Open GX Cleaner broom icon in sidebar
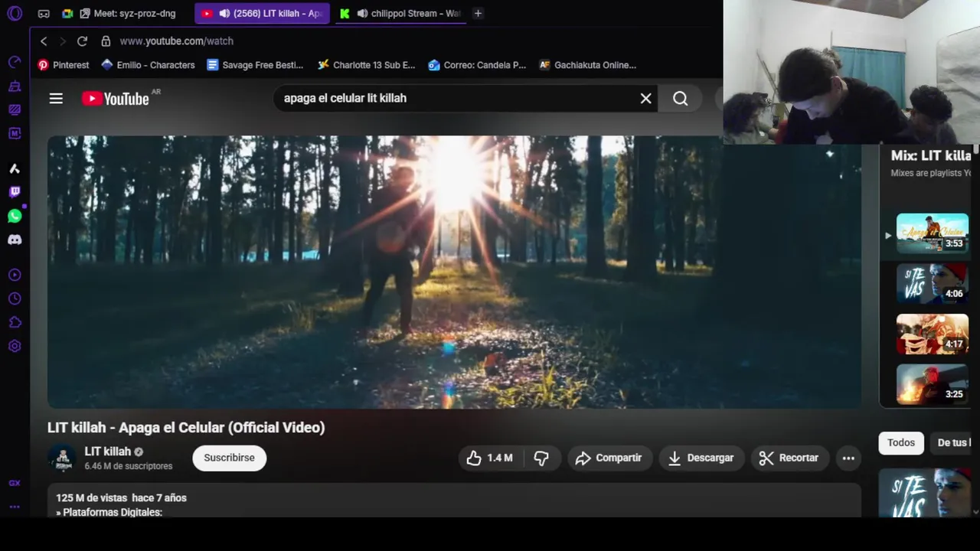 click(x=15, y=86)
